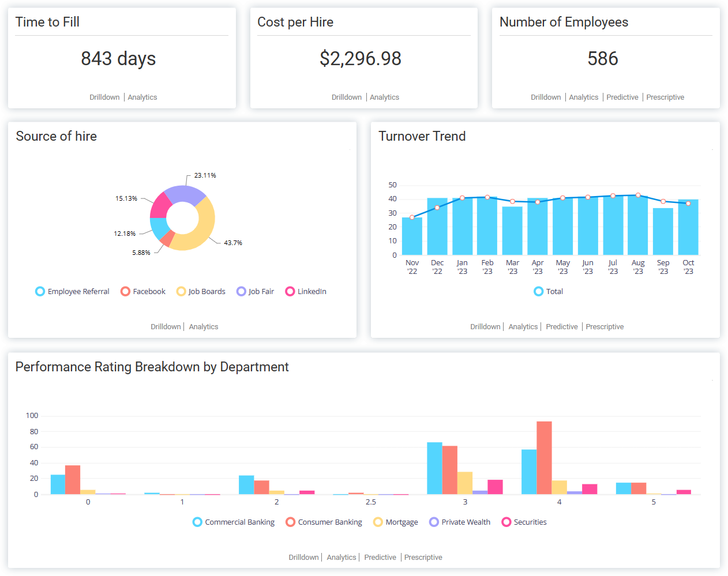Select the 15.13% LinkedIn donut slice
Viewport: 728px width, 576px height.
pyautogui.click(x=161, y=206)
